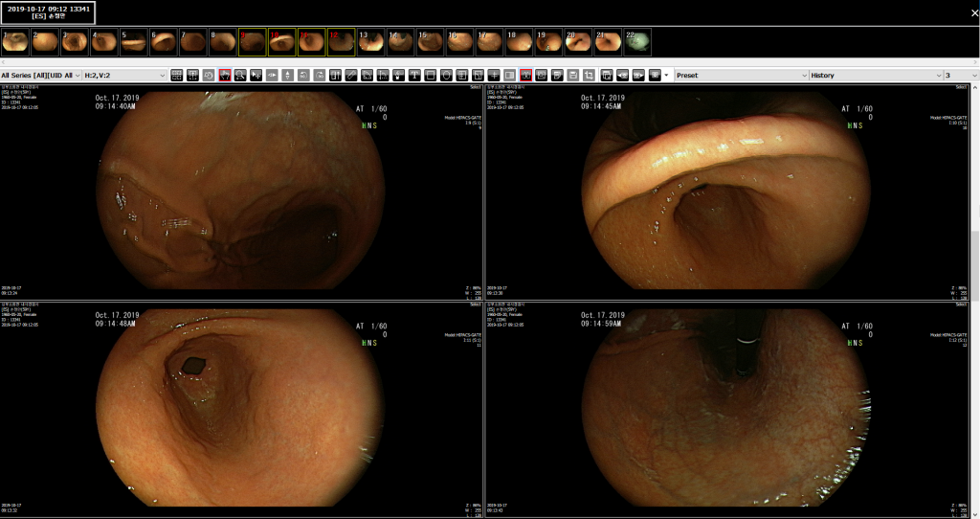Select highlighted thumbnail number 10
The height and width of the screenshot is (519, 980).
pyautogui.click(x=282, y=42)
